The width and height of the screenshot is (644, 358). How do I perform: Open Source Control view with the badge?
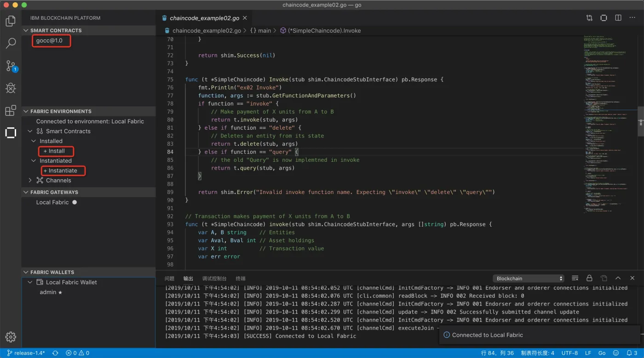[11, 66]
